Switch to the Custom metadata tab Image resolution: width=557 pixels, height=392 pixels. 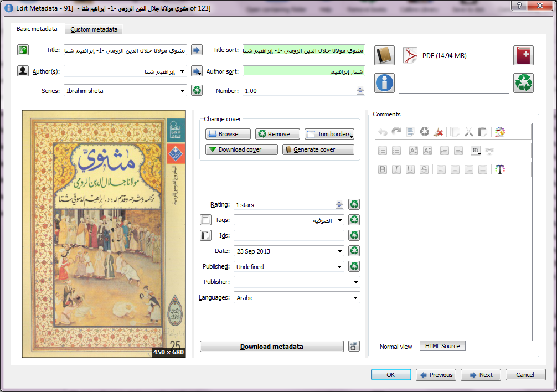tap(94, 29)
